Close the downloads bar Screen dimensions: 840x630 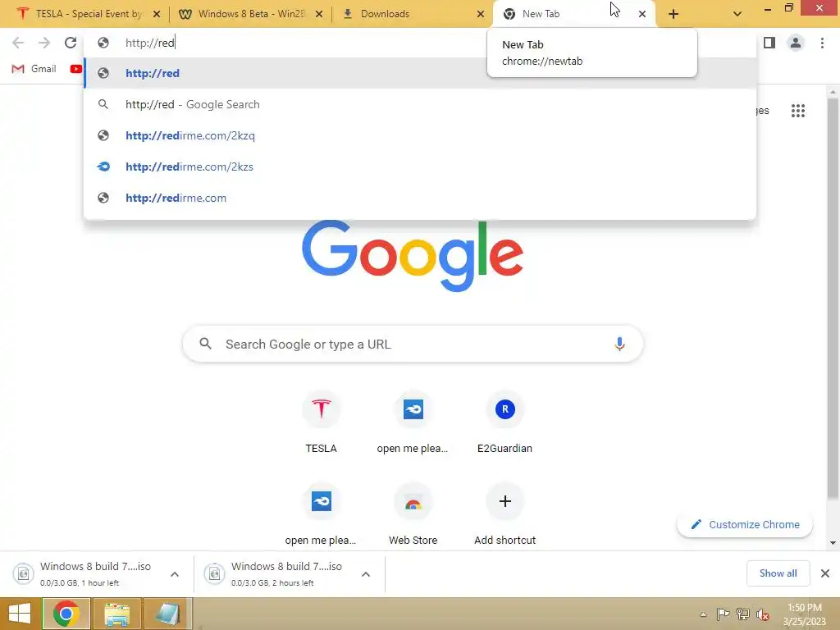(825, 573)
